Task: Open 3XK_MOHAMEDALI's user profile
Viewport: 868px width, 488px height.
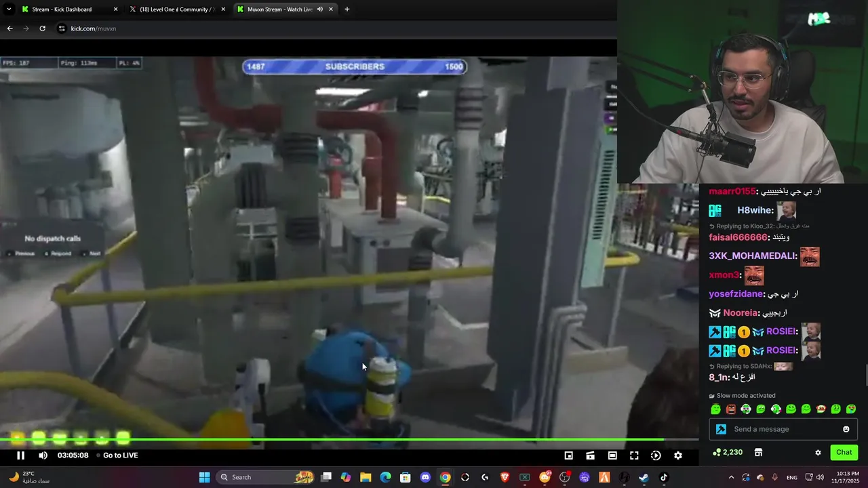Action: [752, 256]
